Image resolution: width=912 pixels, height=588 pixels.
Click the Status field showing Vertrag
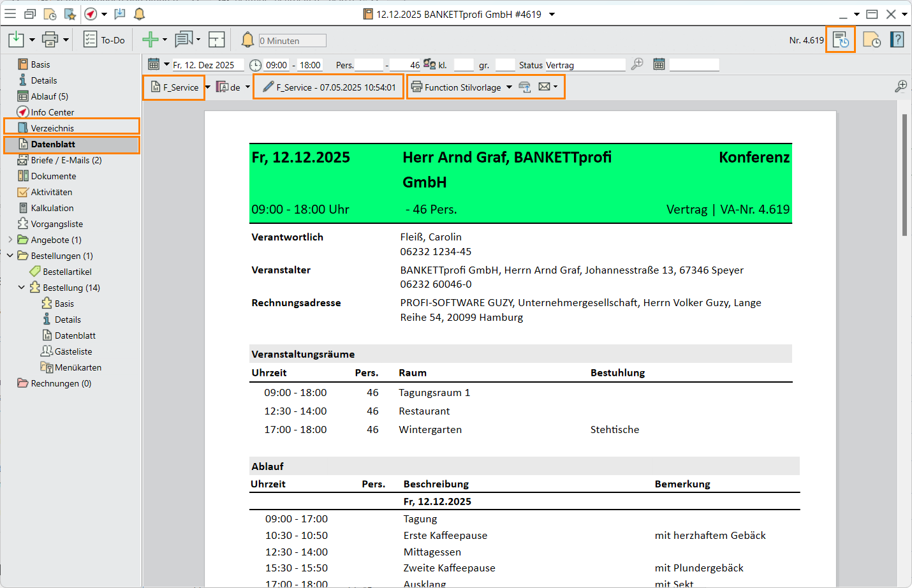585,65
